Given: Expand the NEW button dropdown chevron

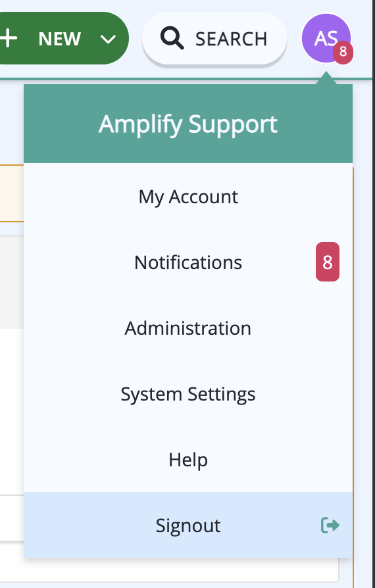Looking at the screenshot, I should tap(109, 39).
